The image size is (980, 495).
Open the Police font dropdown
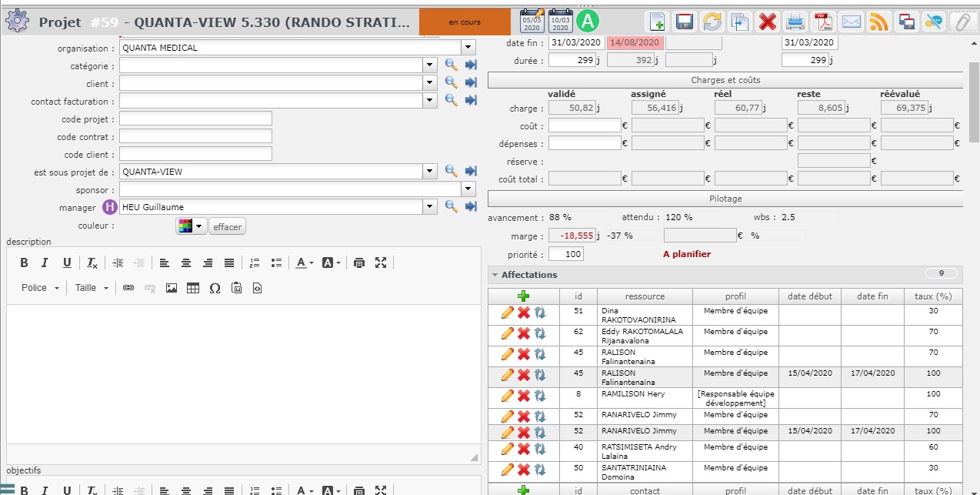[40, 288]
